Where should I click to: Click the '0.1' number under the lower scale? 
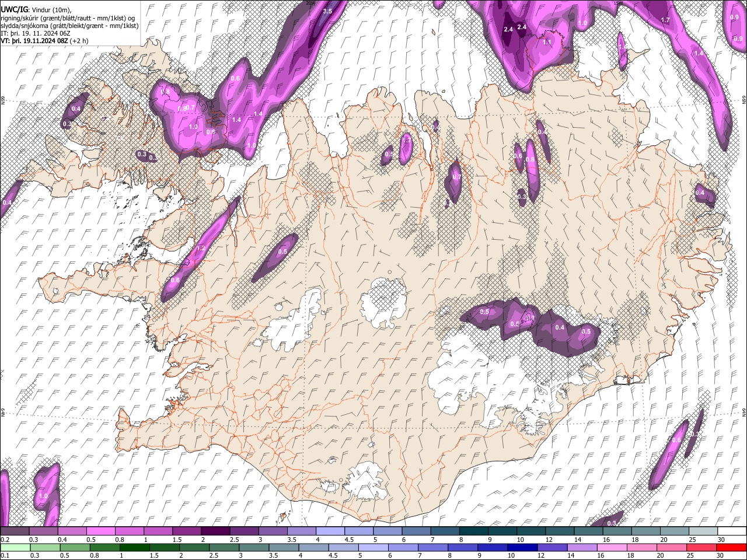tap(5, 555)
